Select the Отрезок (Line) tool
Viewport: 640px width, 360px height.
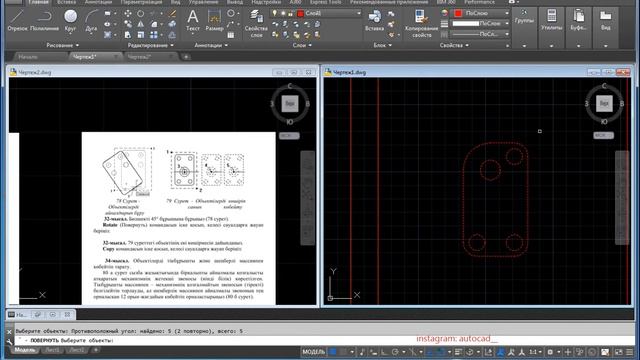point(17,20)
